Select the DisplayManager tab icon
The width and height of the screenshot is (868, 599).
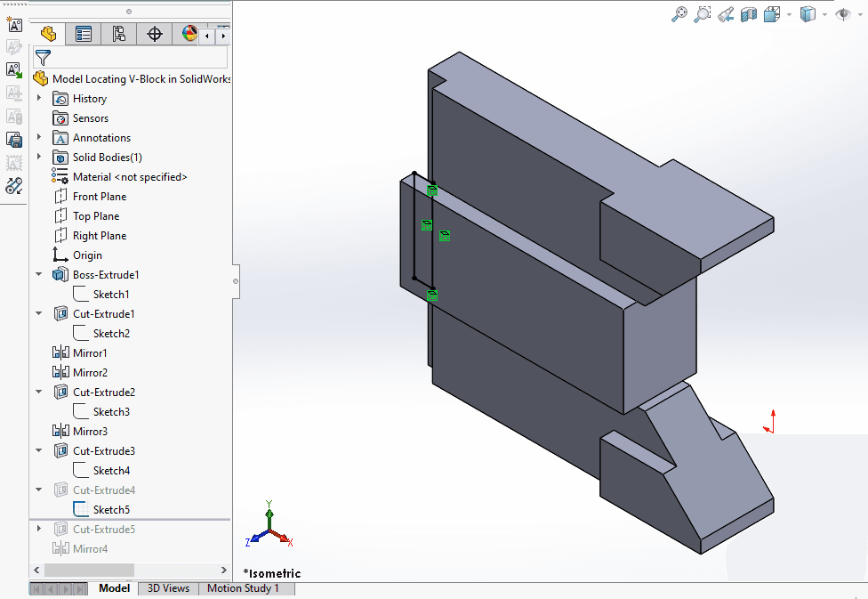click(189, 34)
